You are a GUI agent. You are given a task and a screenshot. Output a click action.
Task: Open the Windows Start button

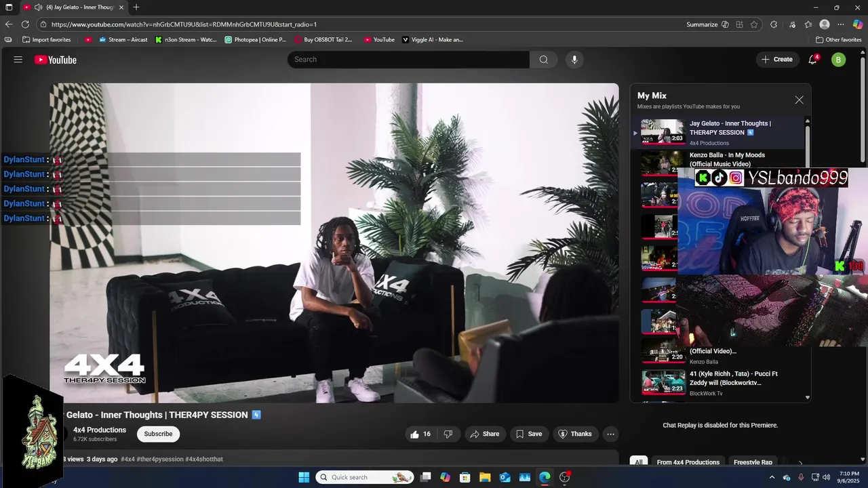(304, 477)
